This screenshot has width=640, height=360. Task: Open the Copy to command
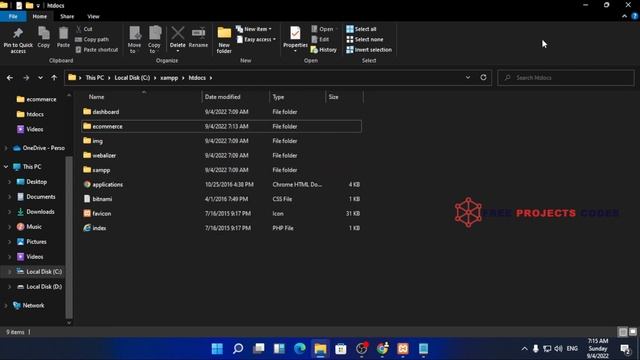[154, 40]
